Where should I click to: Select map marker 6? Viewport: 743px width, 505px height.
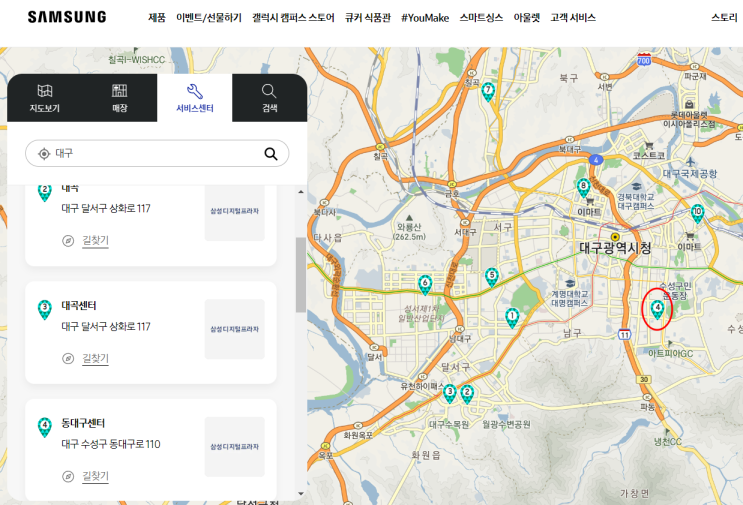[425, 285]
